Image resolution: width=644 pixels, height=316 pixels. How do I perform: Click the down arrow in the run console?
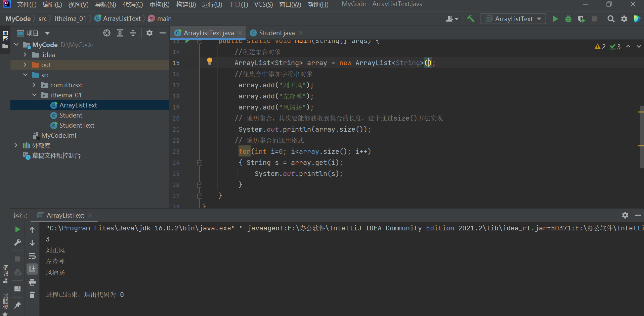coord(32,242)
